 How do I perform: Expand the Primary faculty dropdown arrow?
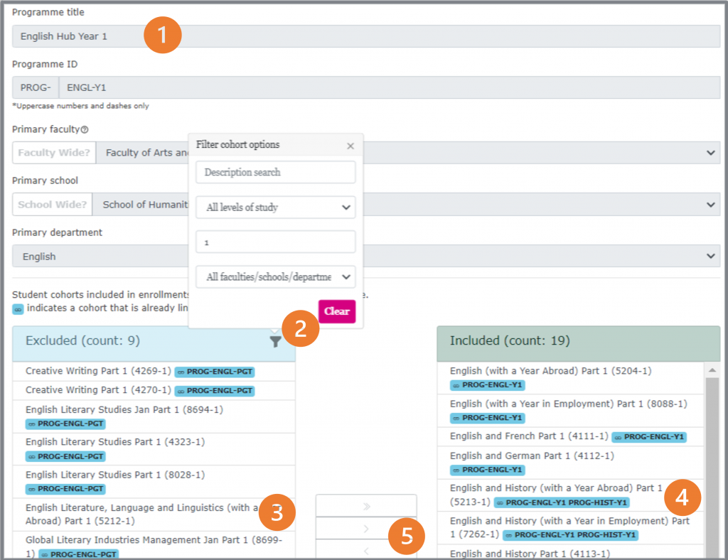click(x=711, y=153)
